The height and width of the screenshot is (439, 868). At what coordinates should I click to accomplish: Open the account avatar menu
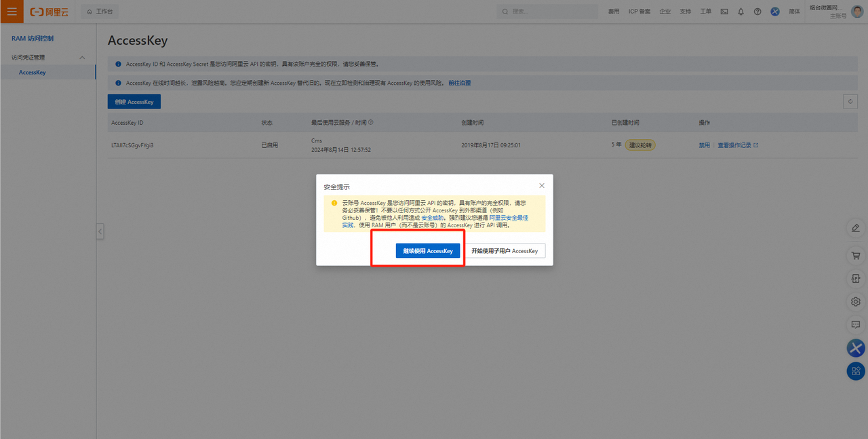(x=857, y=12)
